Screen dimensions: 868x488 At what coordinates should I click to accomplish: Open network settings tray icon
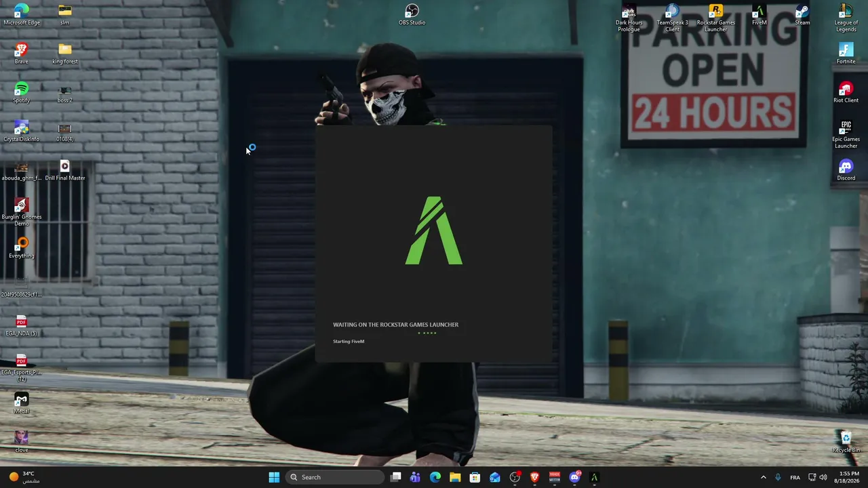point(812,477)
